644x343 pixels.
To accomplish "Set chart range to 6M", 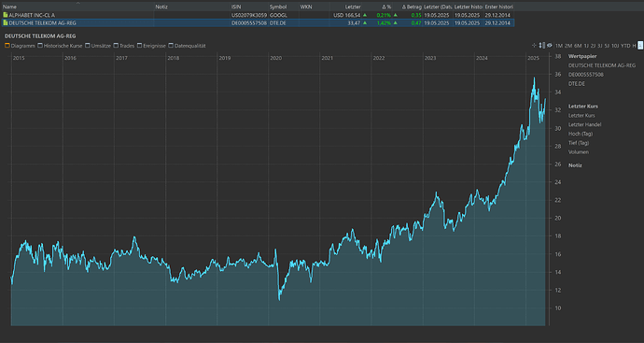I will coord(578,46).
